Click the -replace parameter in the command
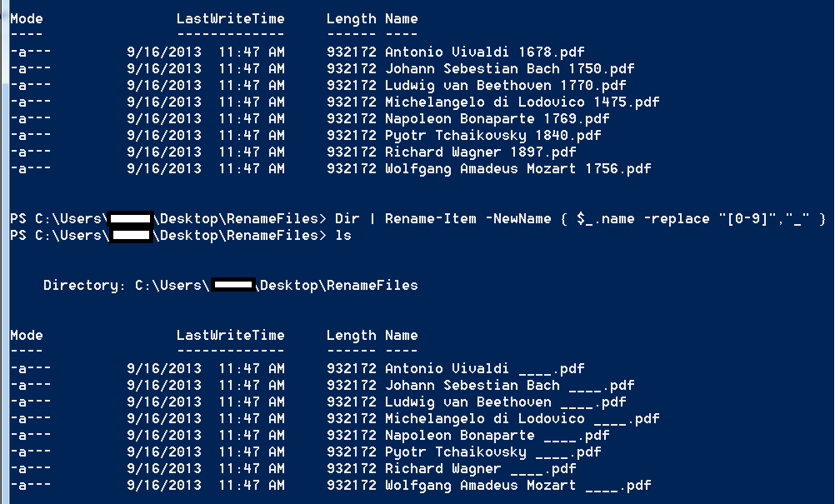This screenshot has width=835, height=504. [677, 219]
